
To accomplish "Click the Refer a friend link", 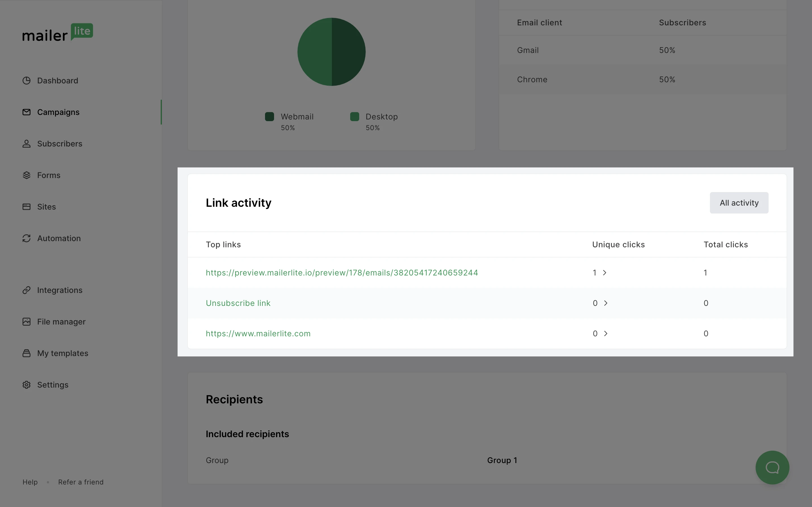I will pos(81,482).
